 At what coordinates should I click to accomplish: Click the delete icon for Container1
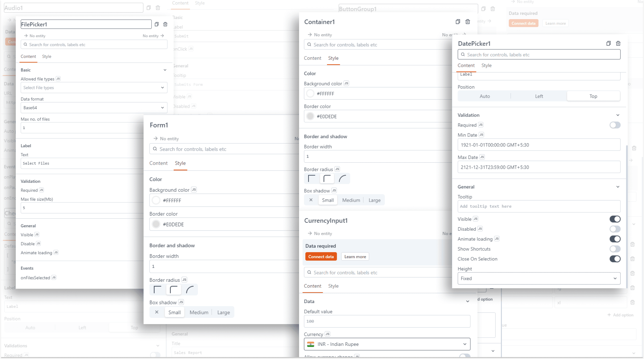click(x=468, y=21)
